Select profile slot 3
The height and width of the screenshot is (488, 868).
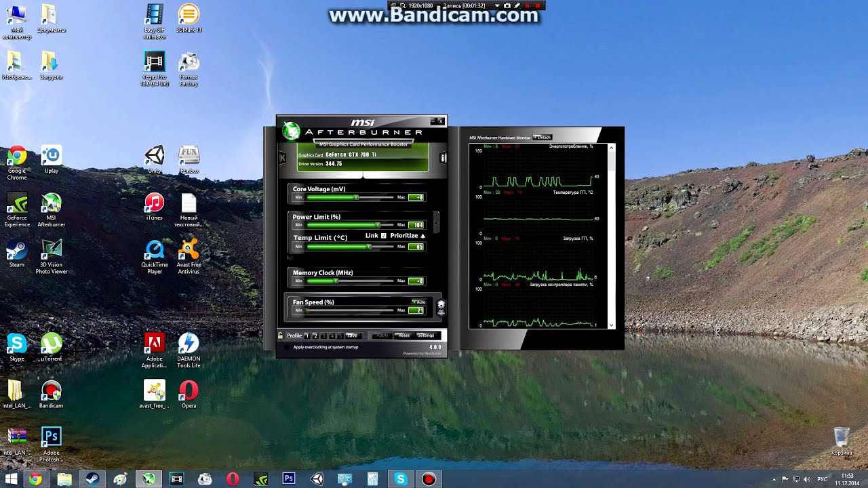324,335
